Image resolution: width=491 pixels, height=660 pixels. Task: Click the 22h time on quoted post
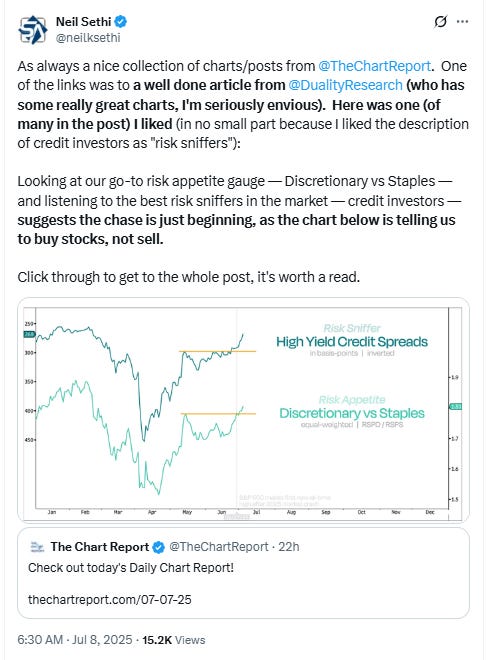click(x=289, y=547)
